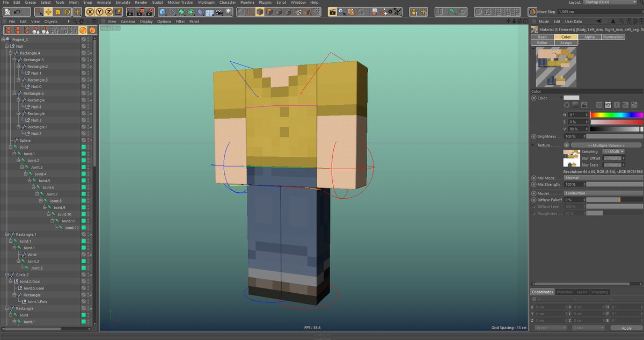The height and width of the screenshot is (340, 644).
Task: Click the hue rainbow slider
Action: 616,115
